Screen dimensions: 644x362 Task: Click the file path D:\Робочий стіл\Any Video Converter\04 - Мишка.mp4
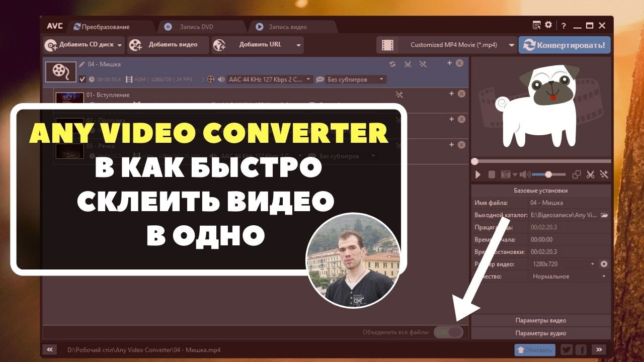point(144,350)
